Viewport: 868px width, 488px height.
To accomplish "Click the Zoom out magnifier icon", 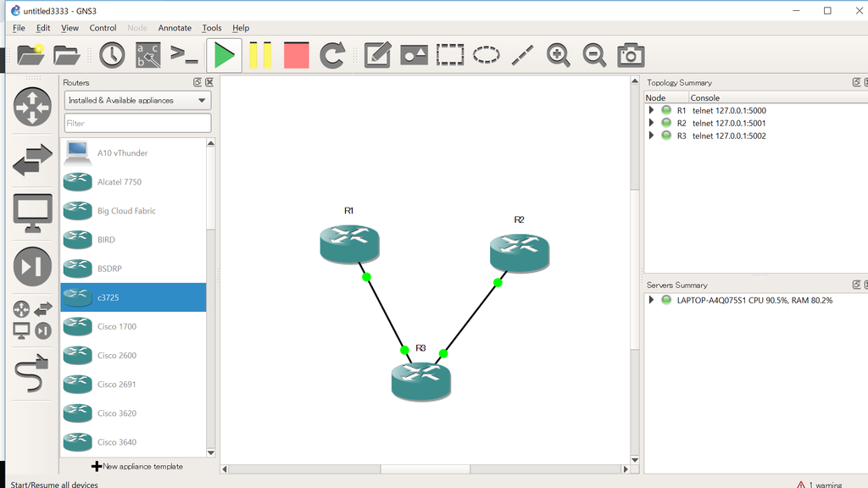I will pyautogui.click(x=594, y=55).
